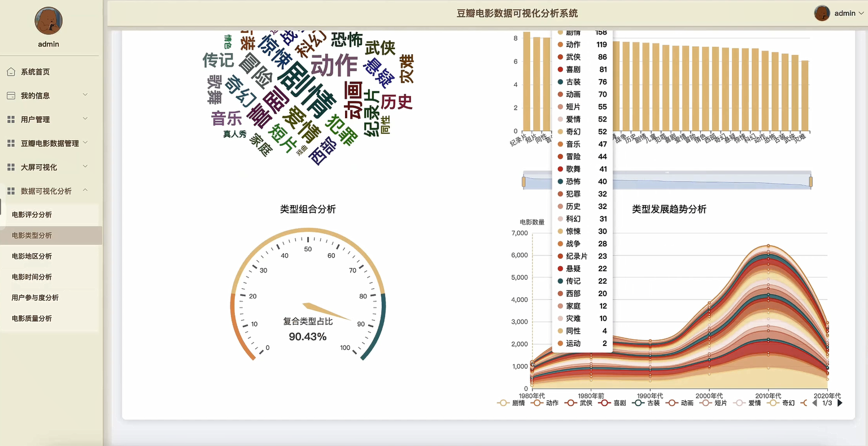Viewport: 868px width, 446px height.
Task: Click the 豆瓣电影数据管理 sidebar label
Action: pyautogui.click(x=50, y=143)
